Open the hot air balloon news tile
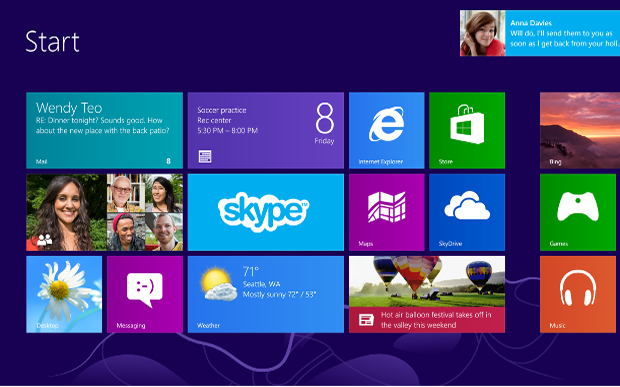 point(427,294)
